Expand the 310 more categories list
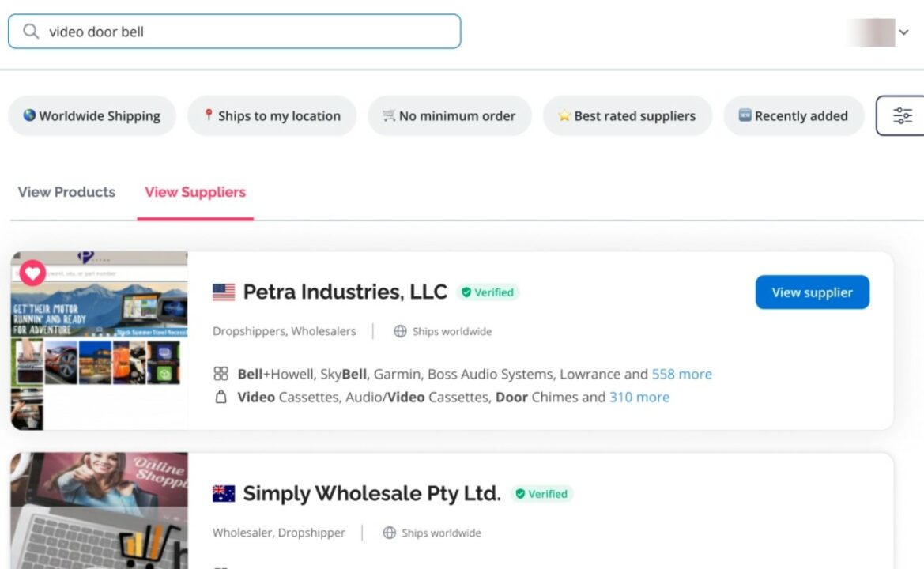Screen dimensions: 924x569 (x=639, y=397)
